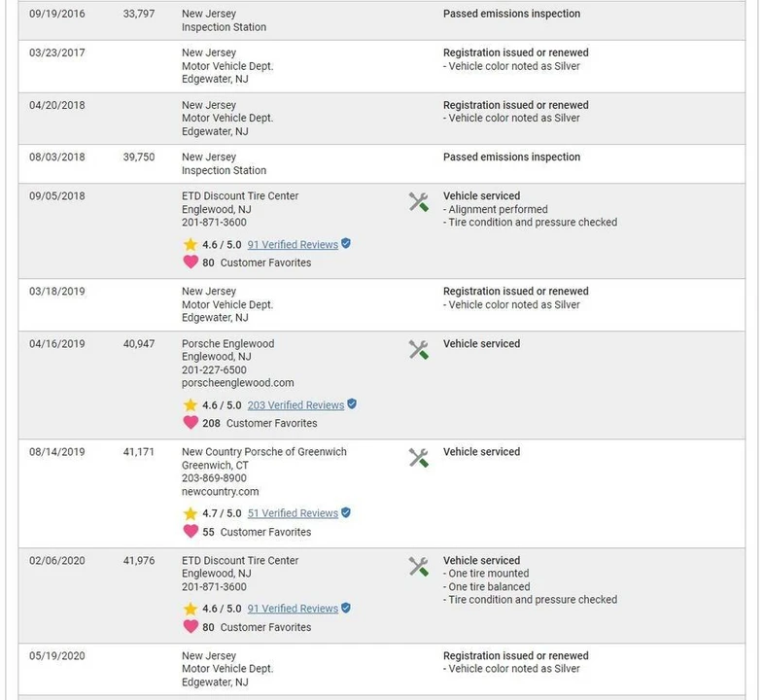The height and width of the screenshot is (700, 763).
Task: Click the service wrench icon for 09/05/2018 entry
Action: click(x=418, y=202)
